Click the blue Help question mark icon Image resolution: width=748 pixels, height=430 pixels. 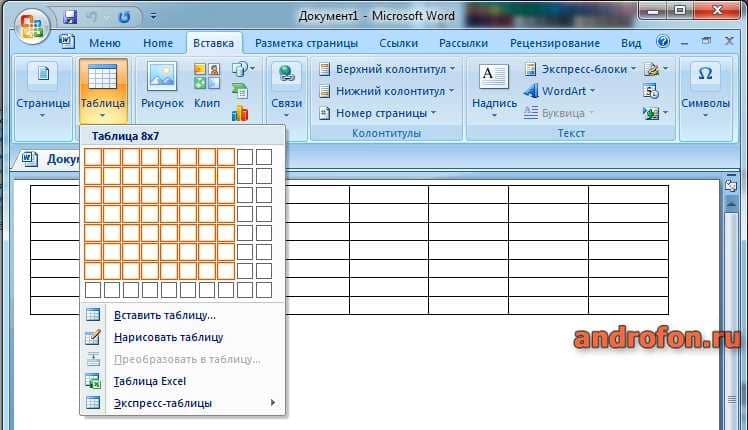663,42
